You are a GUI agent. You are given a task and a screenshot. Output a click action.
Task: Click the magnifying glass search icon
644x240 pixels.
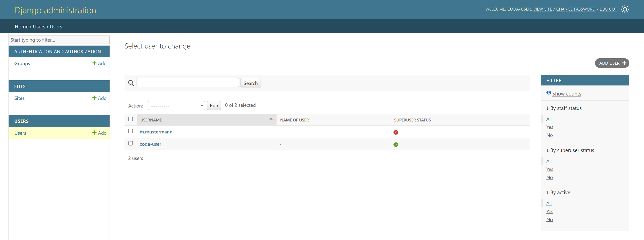pyautogui.click(x=131, y=83)
